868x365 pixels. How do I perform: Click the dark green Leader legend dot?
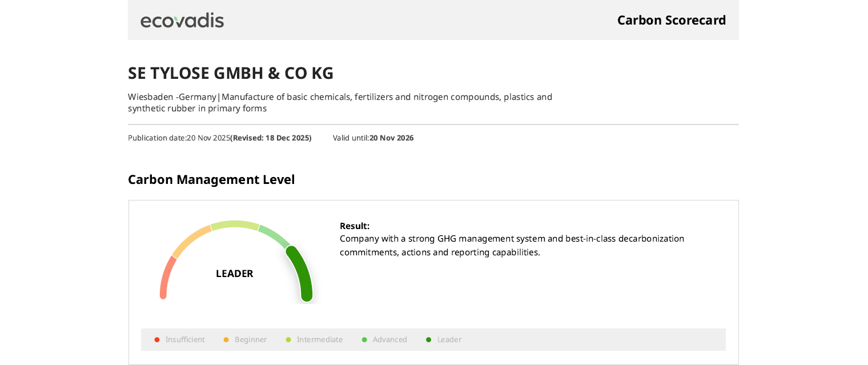click(429, 340)
